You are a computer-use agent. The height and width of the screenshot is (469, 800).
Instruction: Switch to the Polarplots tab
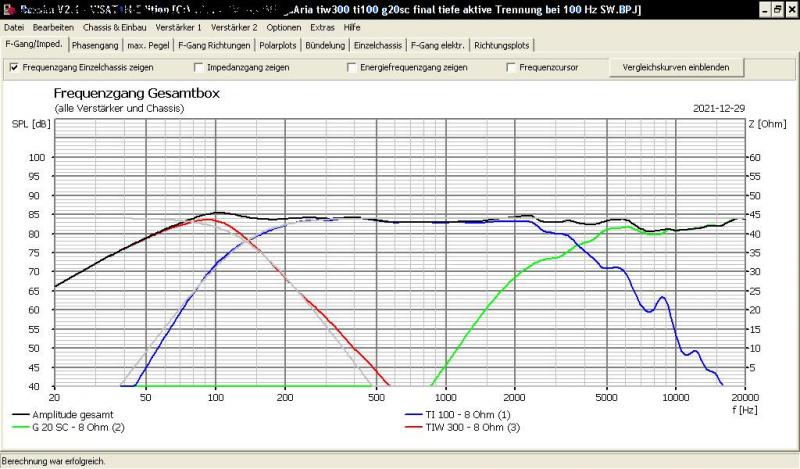(x=278, y=45)
